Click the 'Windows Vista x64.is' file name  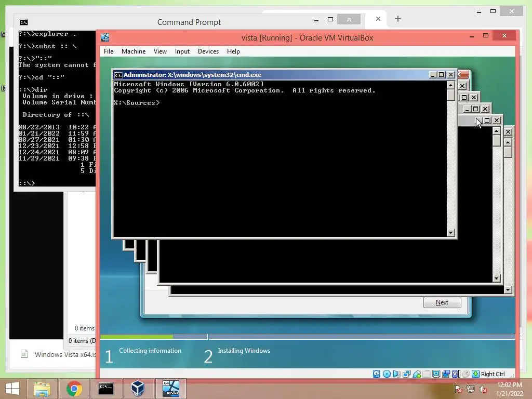[x=65, y=354]
